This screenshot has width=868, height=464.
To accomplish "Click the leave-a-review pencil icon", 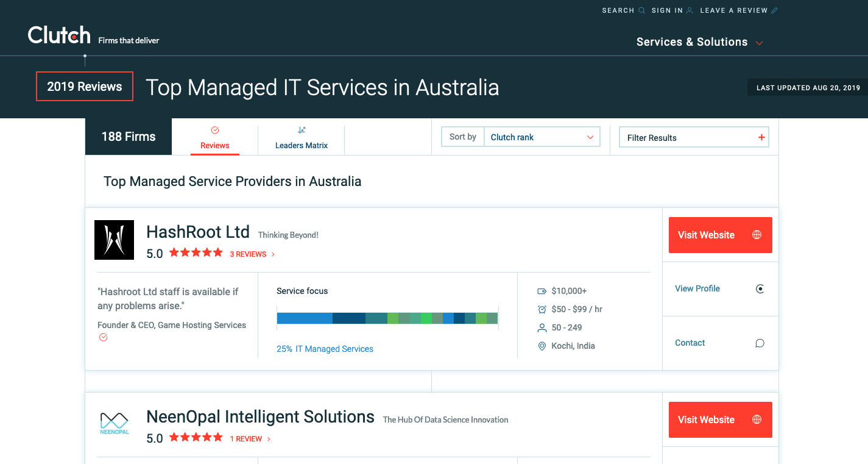I will (x=774, y=10).
